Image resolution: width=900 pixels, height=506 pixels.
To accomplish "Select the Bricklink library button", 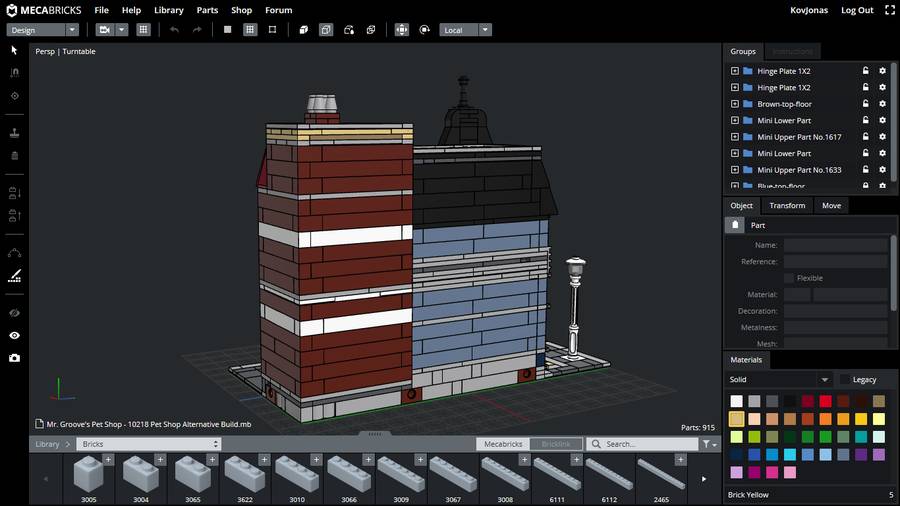I will pos(556,444).
